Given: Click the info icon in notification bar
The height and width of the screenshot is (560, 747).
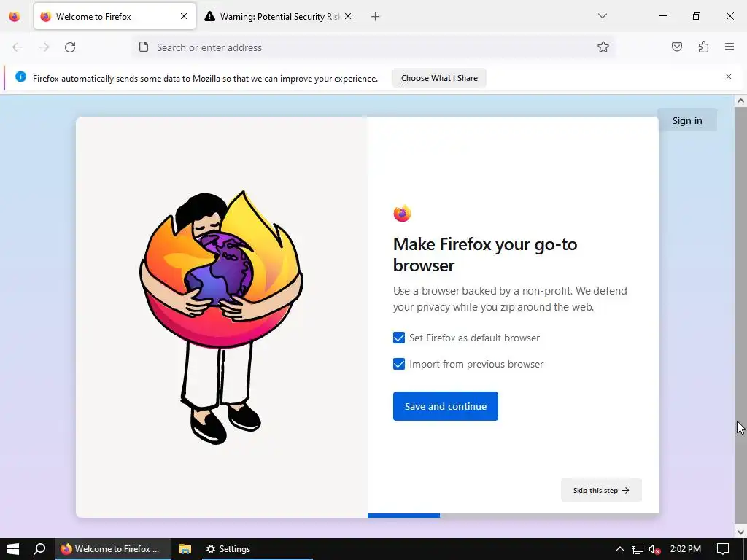Looking at the screenshot, I should point(20,77).
